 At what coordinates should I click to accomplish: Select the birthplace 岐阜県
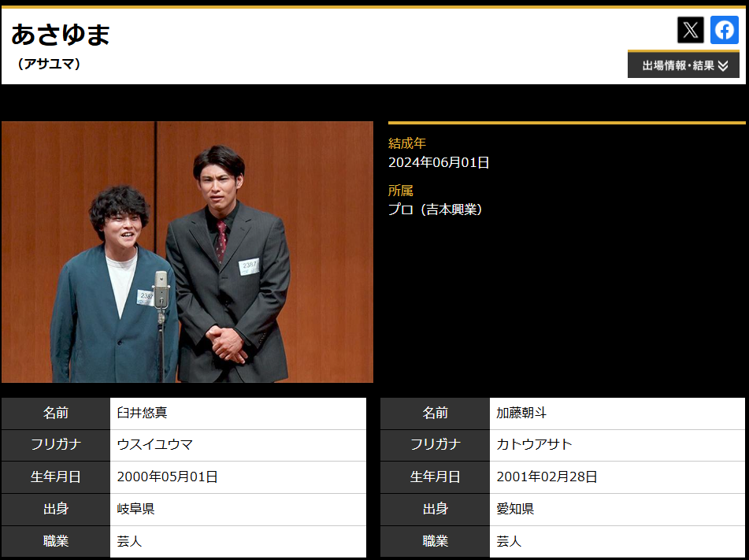[x=136, y=509]
